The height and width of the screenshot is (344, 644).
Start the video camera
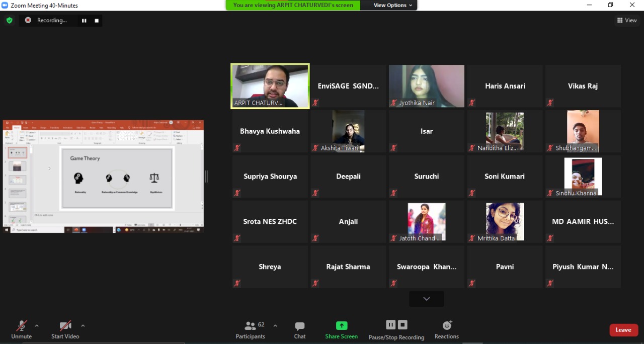(x=65, y=329)
